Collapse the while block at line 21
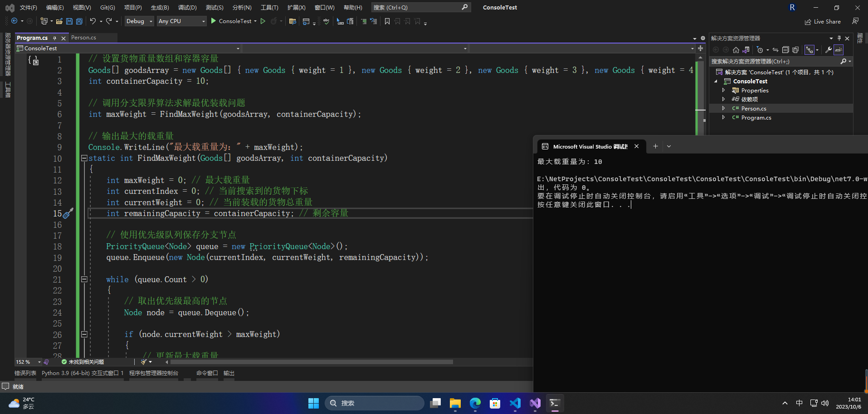The width and height of the screenshot is (868, 414). [84, 279]
